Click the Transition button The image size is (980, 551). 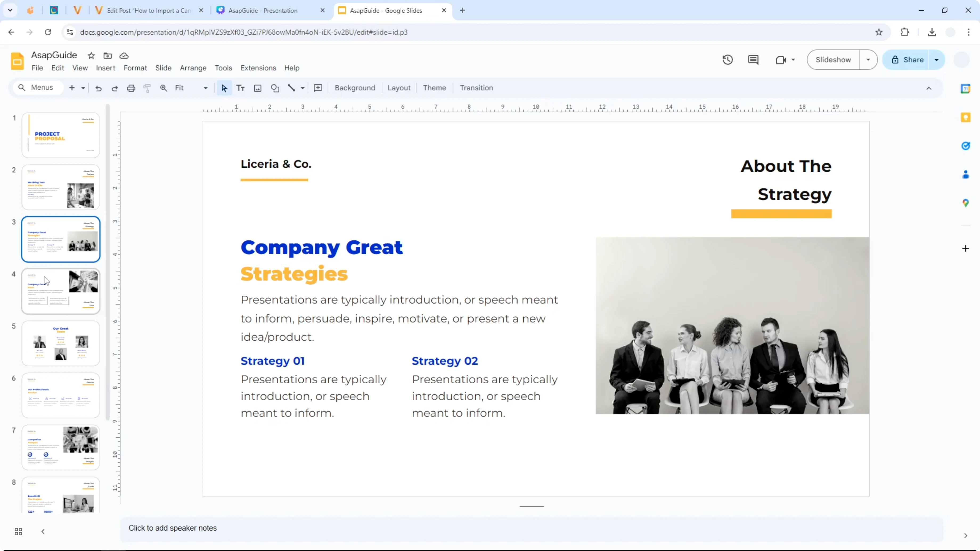[x=476, y=88]
